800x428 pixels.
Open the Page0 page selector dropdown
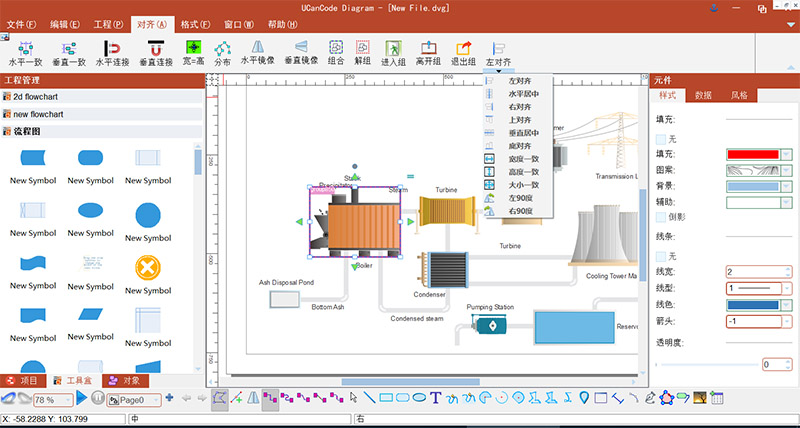156,399
